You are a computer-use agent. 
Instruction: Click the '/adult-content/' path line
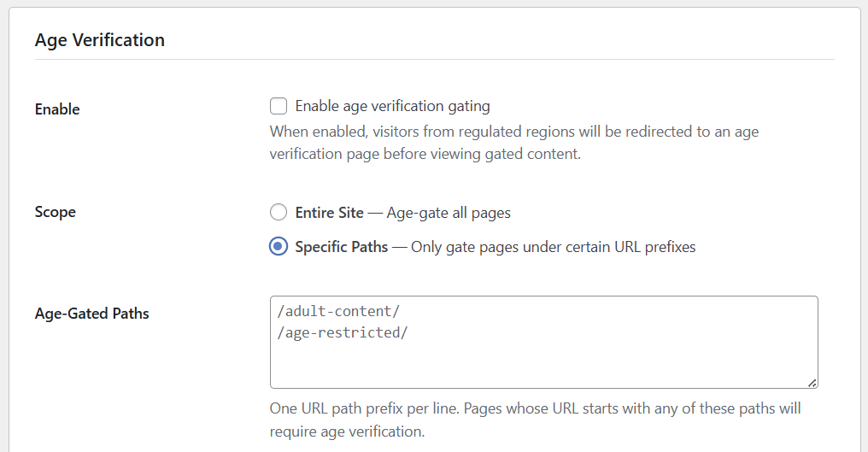point(338,311)
